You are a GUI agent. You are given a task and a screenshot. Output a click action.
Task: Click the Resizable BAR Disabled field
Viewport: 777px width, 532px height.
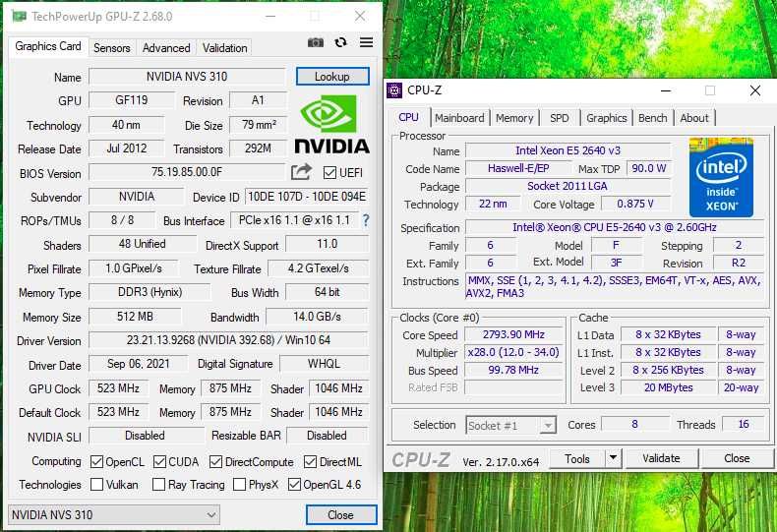(x=328, y=436)
